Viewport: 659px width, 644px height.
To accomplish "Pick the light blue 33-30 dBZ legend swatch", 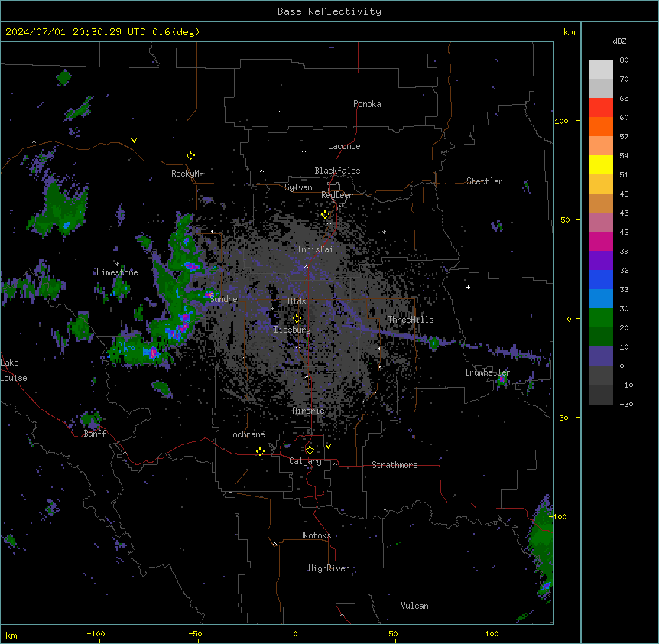I will 601,299.
